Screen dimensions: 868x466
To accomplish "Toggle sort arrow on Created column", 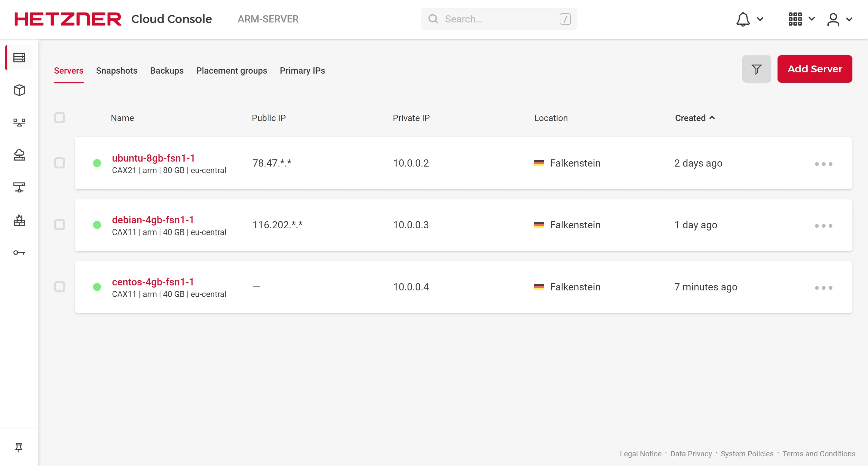I will (x=712, y=118).
